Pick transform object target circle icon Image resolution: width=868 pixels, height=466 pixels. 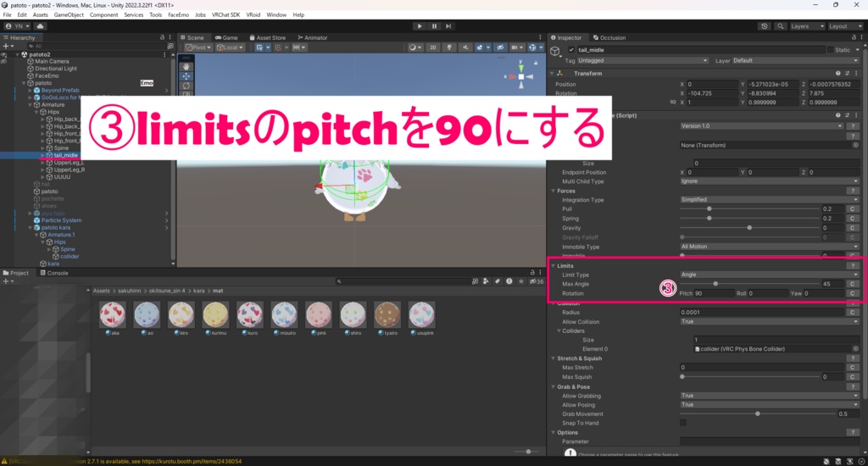855,145
